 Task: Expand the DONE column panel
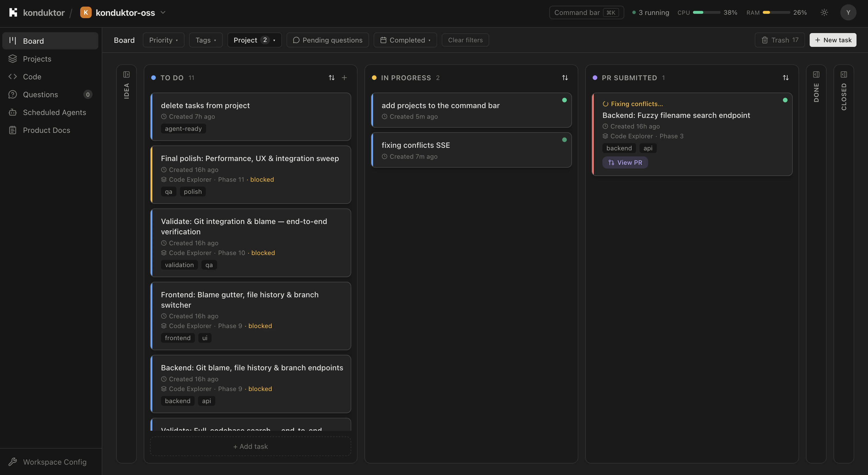[x=816, y=74]
